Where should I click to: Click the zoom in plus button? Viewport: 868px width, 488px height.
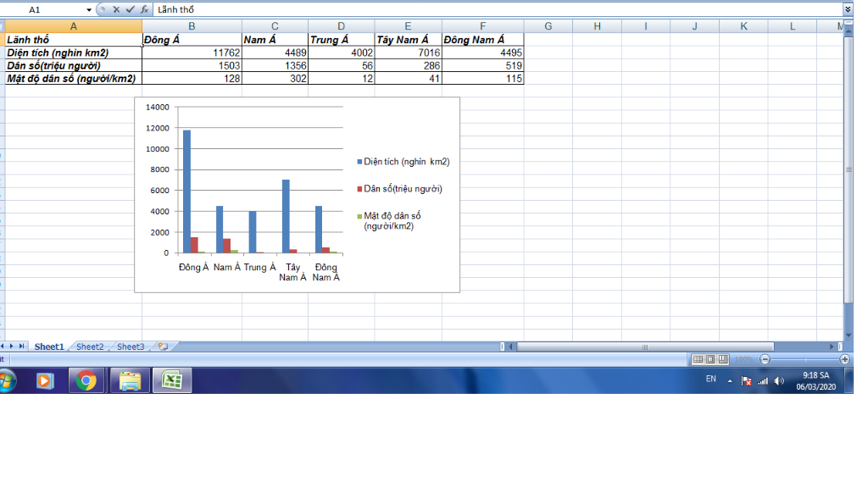click(x=844, y=359)
